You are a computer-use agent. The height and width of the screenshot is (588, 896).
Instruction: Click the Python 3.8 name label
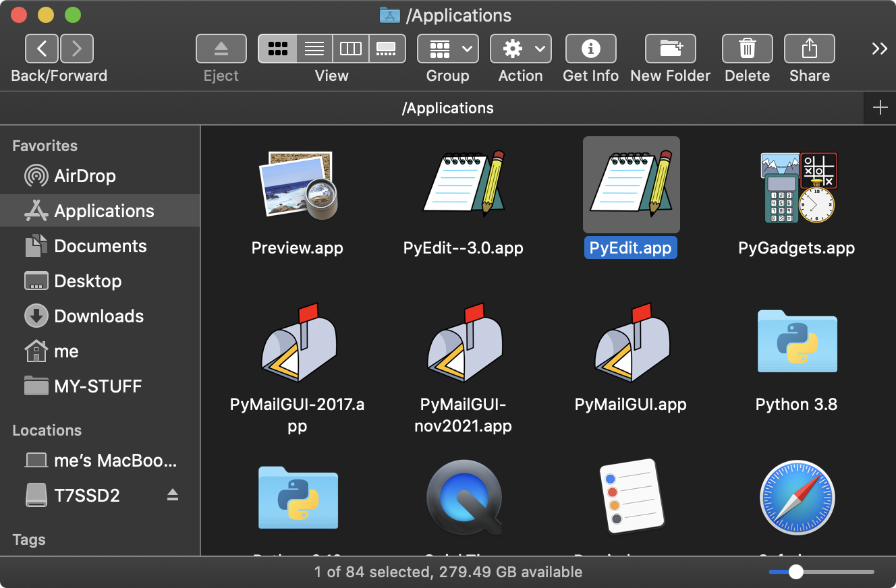pos(797,405)
